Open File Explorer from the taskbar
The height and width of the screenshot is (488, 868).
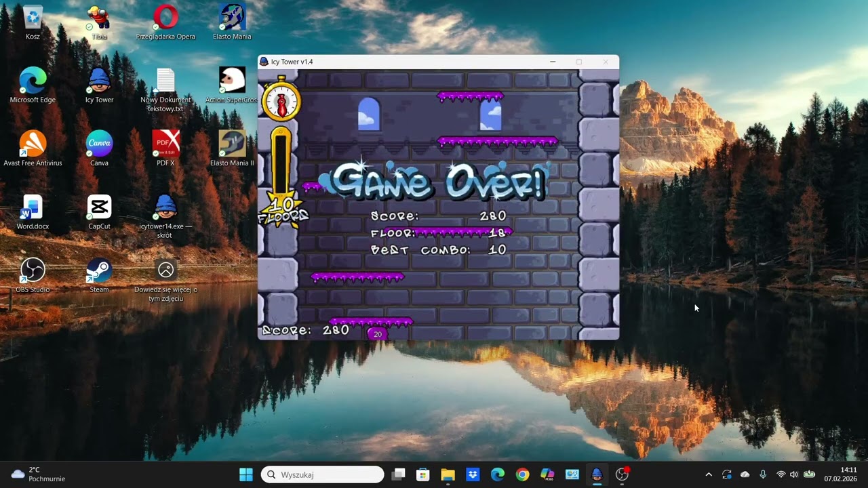point(448,474)
